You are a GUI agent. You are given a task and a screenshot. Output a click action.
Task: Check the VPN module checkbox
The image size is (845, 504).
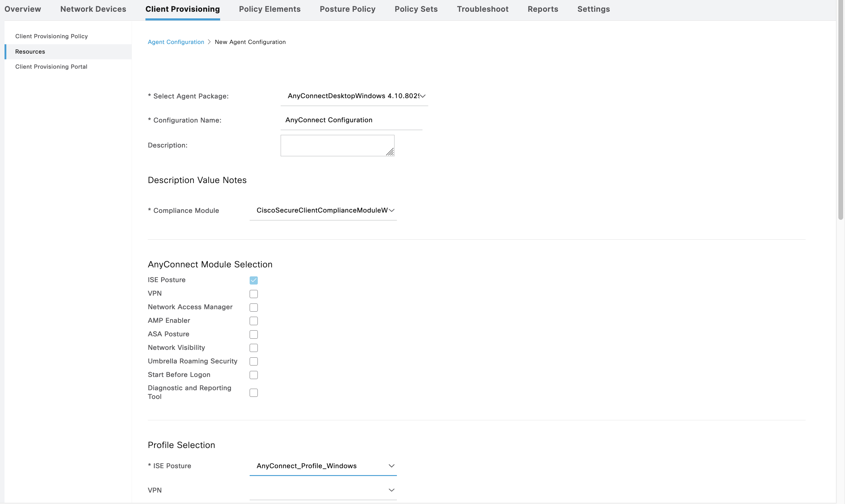click(253, 294)
